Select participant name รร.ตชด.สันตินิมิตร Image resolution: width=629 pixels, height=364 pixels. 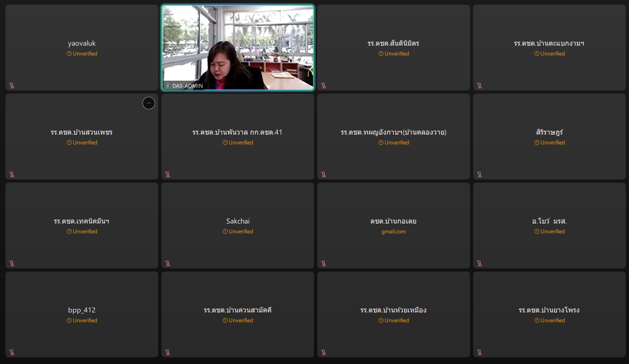394,43
